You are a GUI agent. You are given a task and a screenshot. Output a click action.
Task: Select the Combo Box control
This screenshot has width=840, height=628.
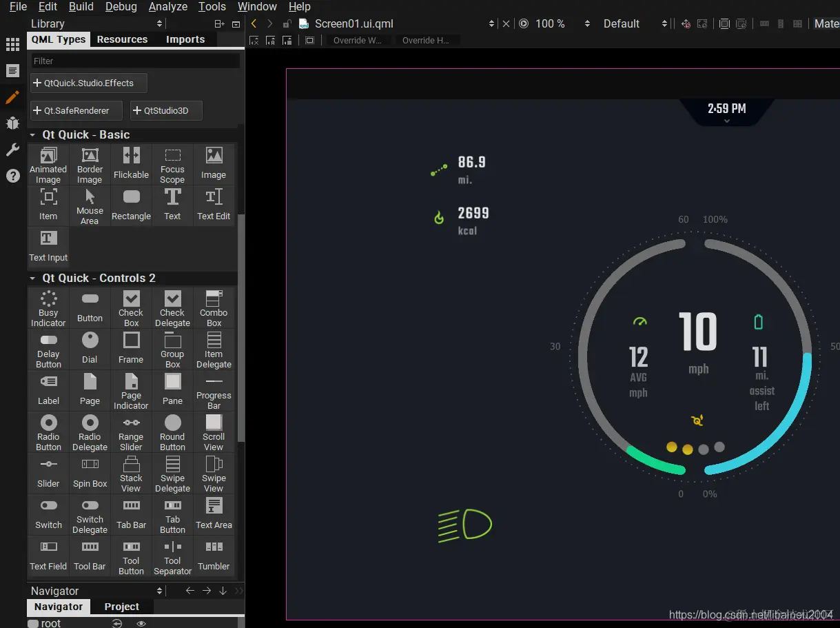pyautogui.click(x=214, y=308)
